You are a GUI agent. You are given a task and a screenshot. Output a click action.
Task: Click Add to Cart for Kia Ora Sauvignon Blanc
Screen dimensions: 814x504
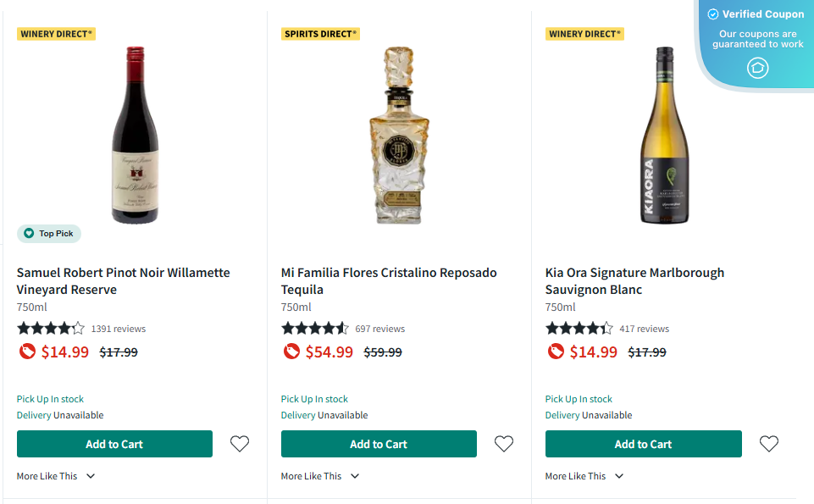coord(643,443)
